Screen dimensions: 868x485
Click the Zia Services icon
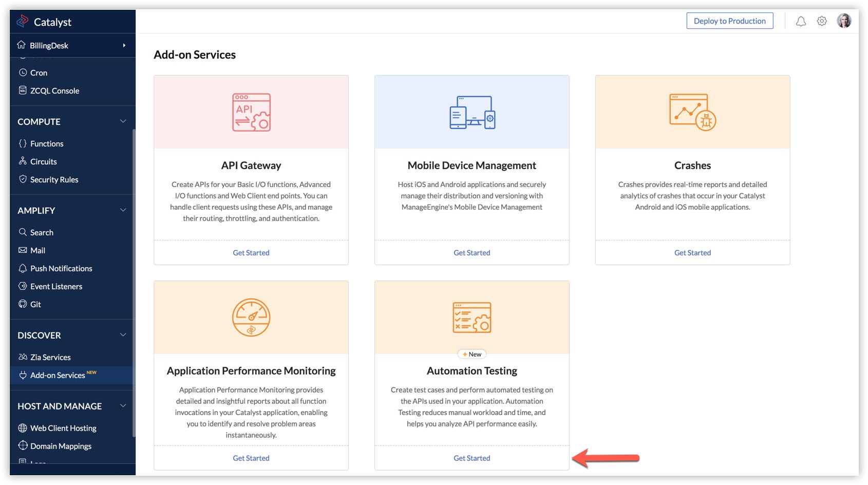(23, 357)
